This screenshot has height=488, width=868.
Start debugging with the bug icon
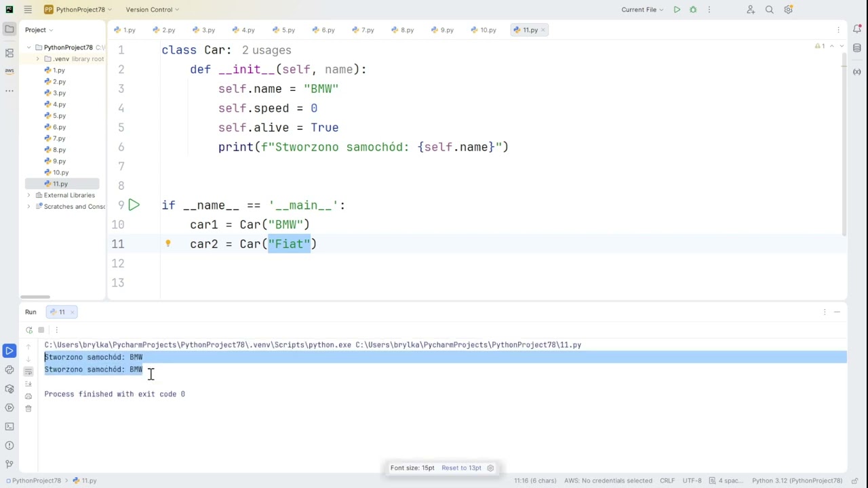pos(693,9)
